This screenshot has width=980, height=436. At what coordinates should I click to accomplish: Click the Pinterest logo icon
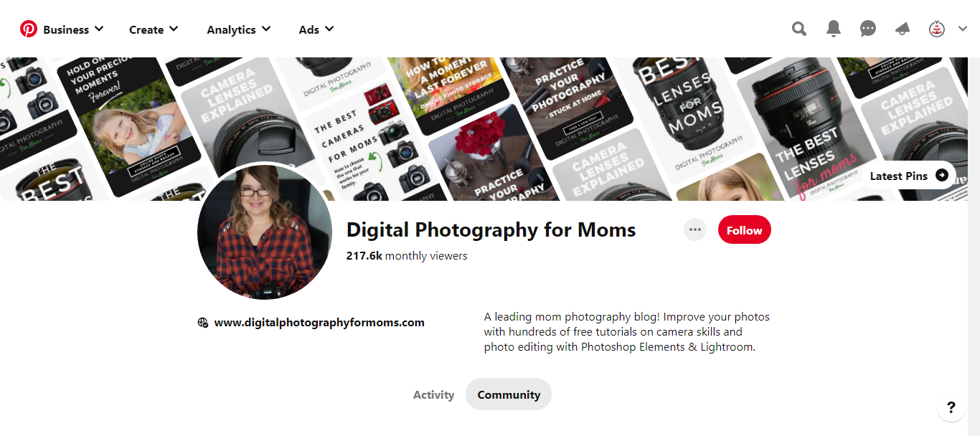point(29,29)
